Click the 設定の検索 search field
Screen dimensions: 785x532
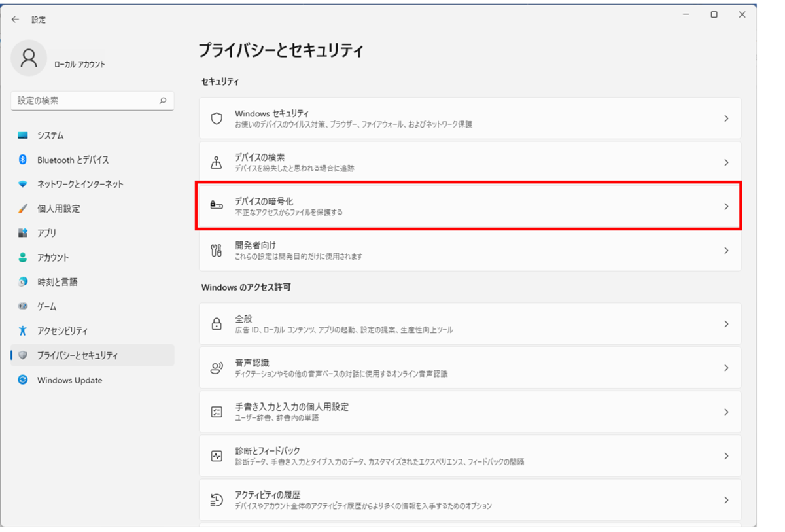93,101
